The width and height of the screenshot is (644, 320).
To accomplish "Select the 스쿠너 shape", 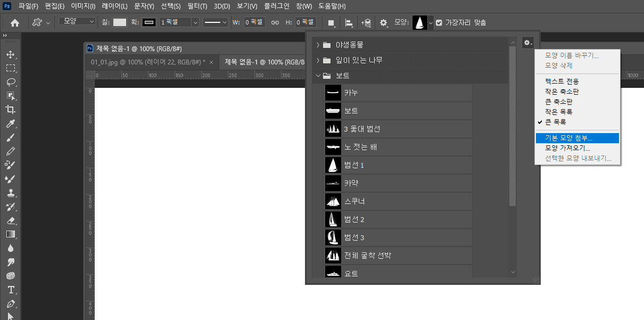I will (398, 201).
